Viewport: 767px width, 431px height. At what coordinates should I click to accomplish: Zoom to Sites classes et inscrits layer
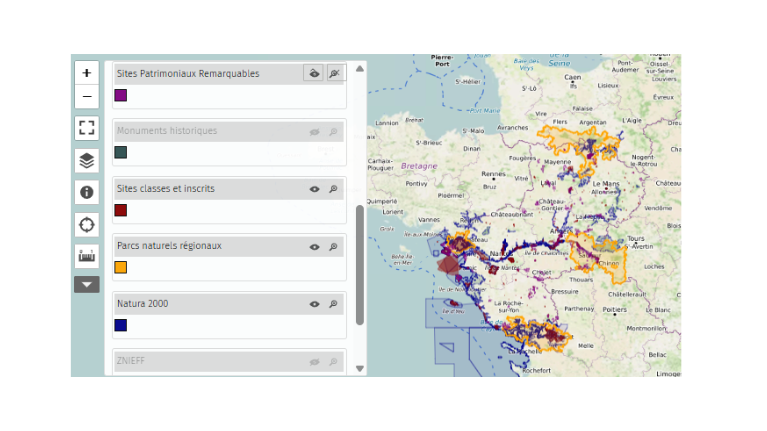click(x=333, y=189)
